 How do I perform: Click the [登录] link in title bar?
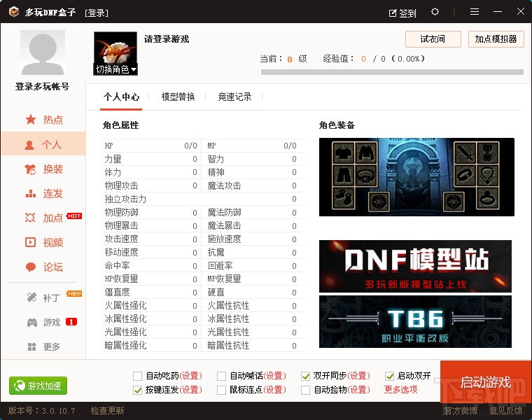[x=97, y=13]
